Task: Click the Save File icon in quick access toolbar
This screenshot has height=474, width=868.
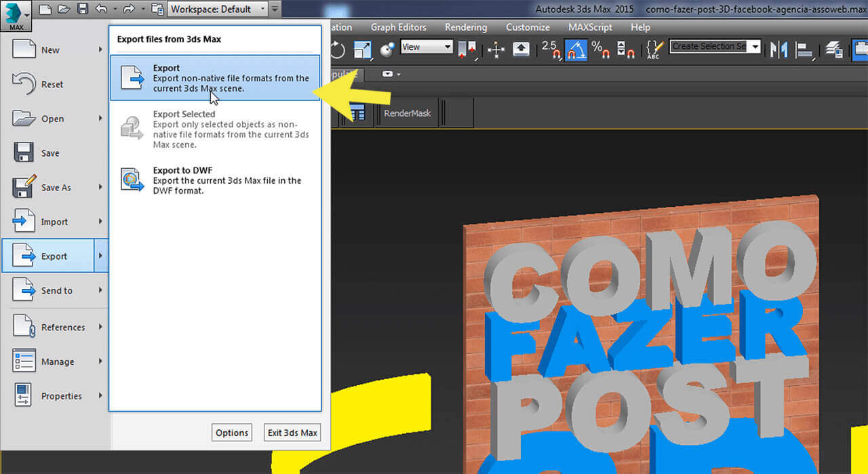Action: (83, 9)
